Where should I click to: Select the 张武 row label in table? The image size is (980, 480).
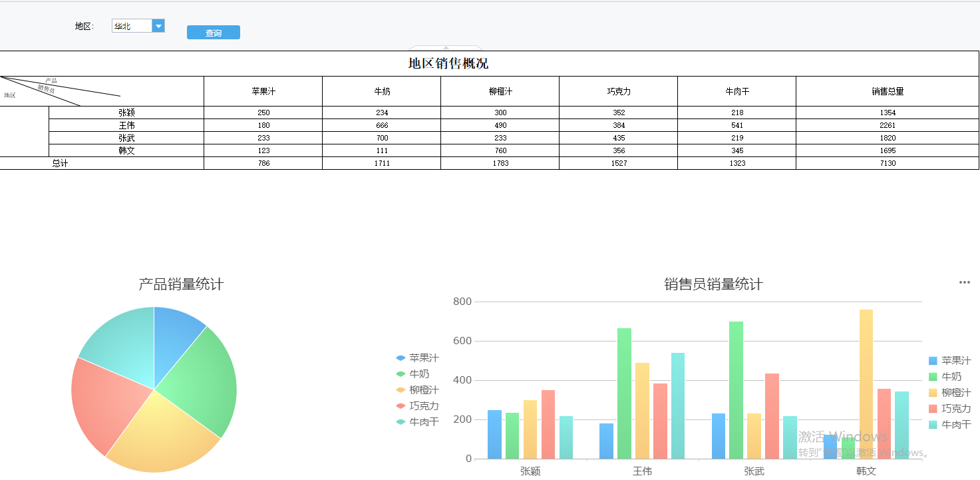pyautogui.click(x=126, y=138)
